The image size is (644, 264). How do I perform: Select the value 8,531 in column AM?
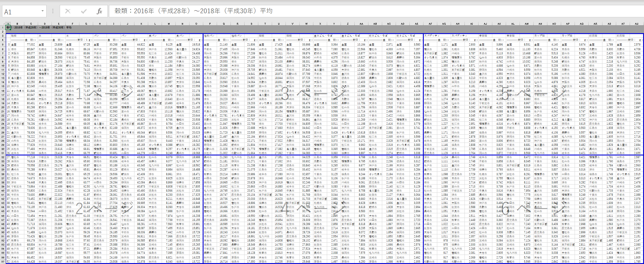[x=527, y=45]
